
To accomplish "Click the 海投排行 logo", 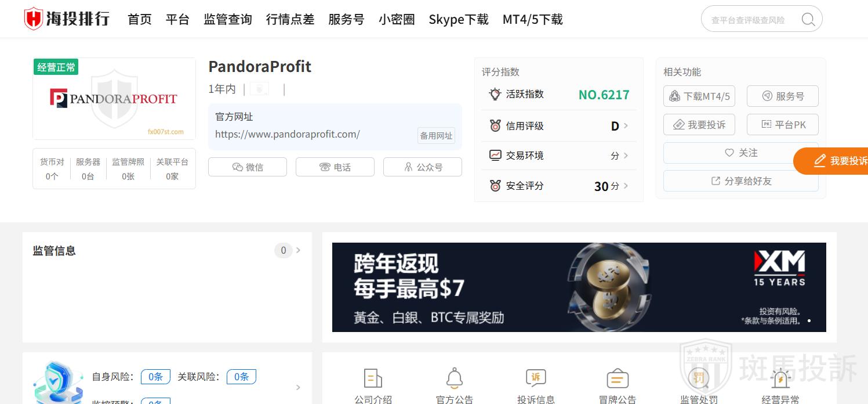I will point(67,19).
